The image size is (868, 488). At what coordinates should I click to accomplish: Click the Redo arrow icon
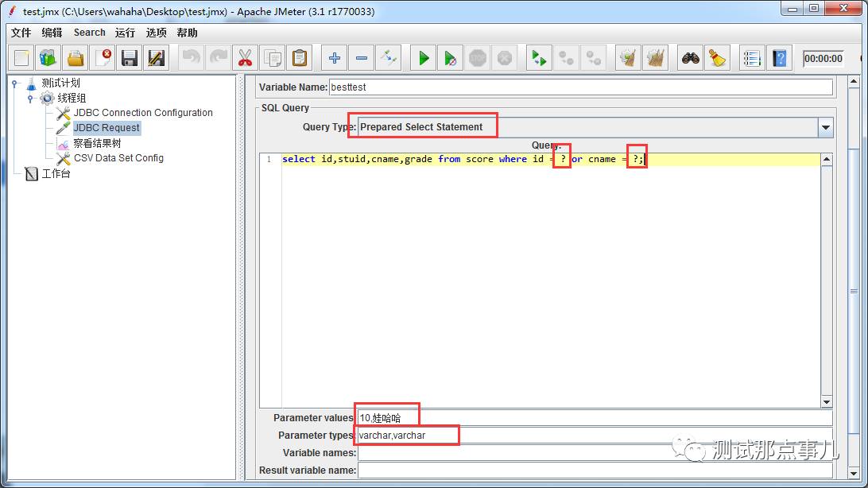pyautogui.click(x=218, y=58)
